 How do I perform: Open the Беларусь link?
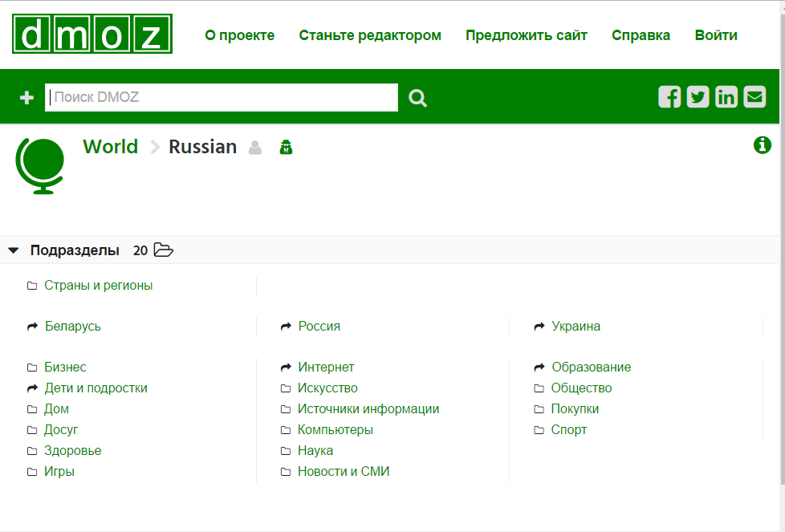(x=72, y=327)
